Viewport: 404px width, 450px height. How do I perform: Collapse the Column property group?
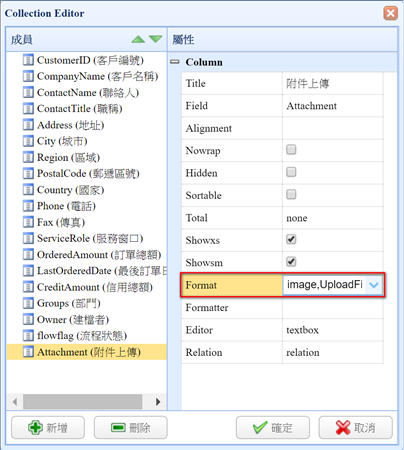pyautogui.click(x=175, y=62)
